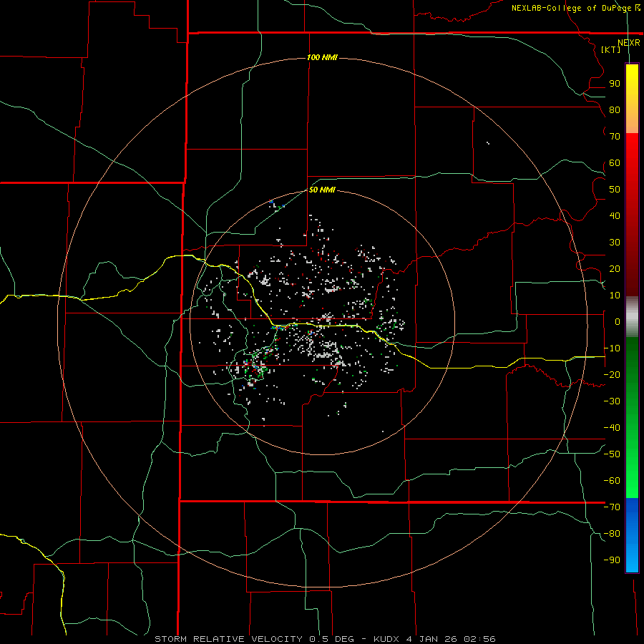This screenshot has width=644, height=644.
Task: Click the positive 80 value on velocity scale
Action: tap(615, 109)
